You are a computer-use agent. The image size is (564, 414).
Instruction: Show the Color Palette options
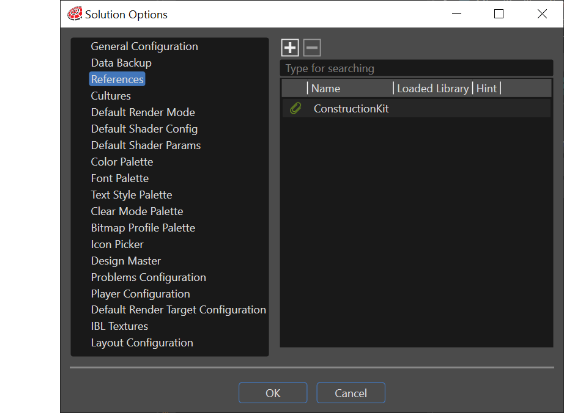click(122, 162)
